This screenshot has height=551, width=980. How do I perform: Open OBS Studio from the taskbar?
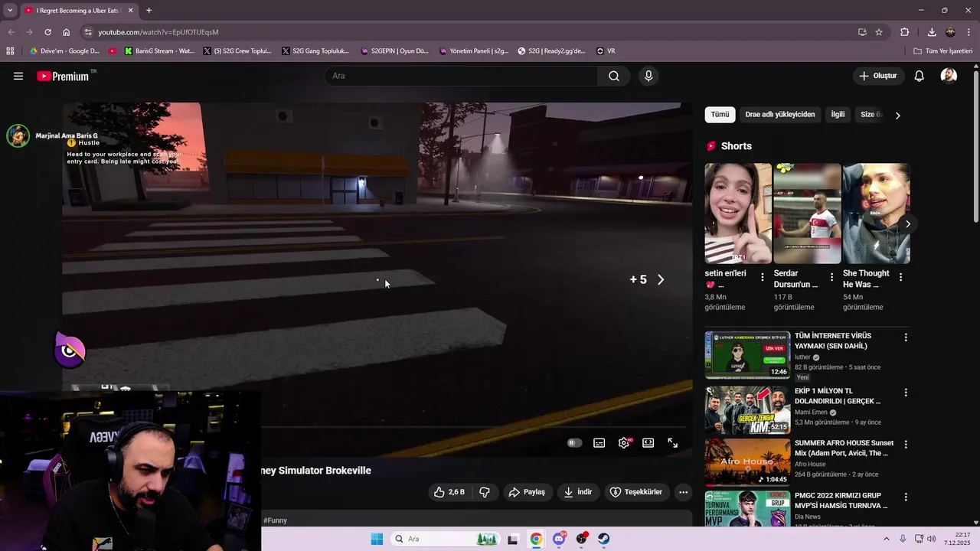582,539
